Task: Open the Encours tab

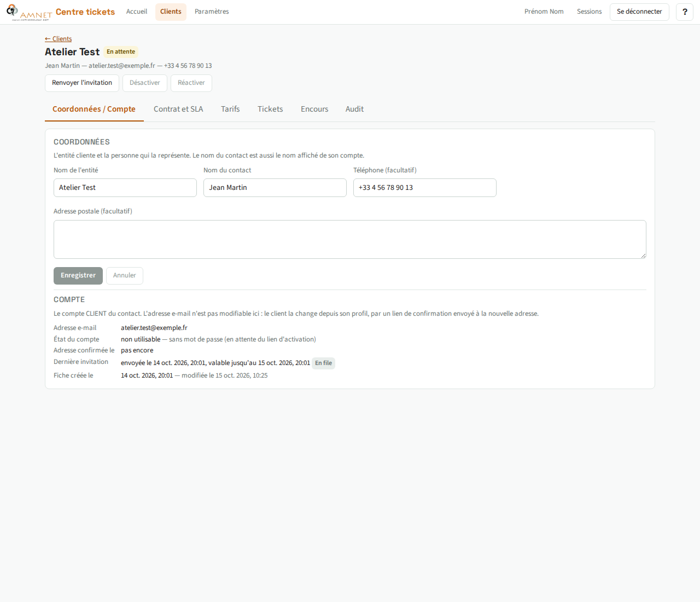Action: pos(314,109)
